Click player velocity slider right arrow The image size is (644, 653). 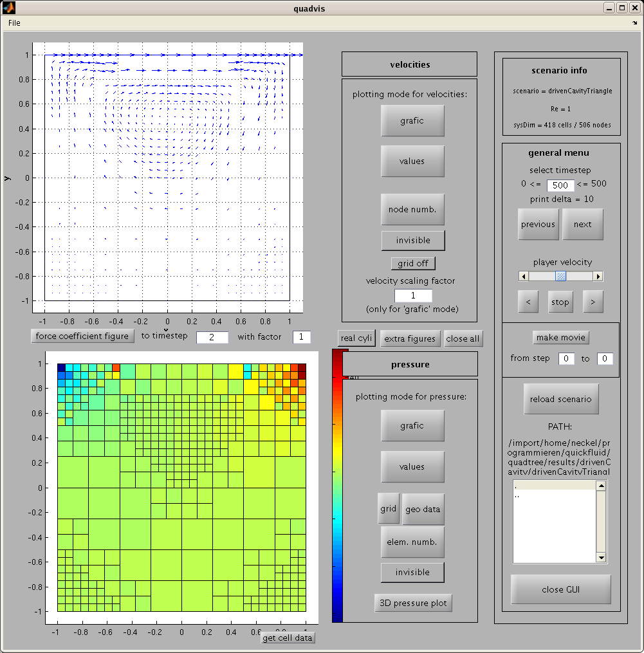[598, 276]
